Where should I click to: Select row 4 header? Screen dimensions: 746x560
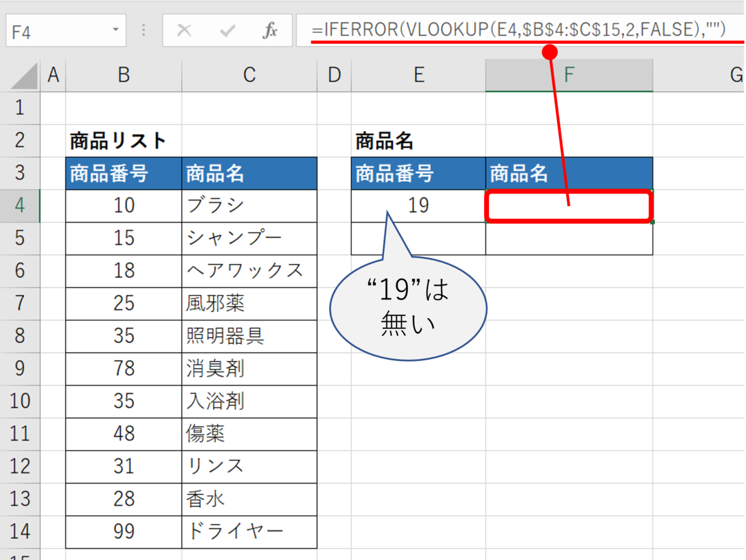20,206
